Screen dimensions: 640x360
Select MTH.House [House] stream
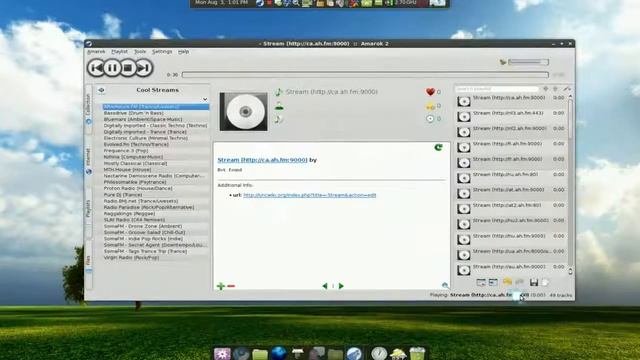[x=127, y=169]
